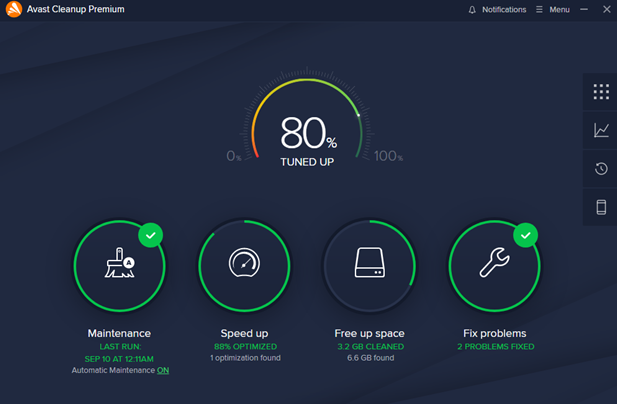Click the mobile phone icon in sidebar
The width and height of the screenshot is (617, 404).
click(601, 207)
